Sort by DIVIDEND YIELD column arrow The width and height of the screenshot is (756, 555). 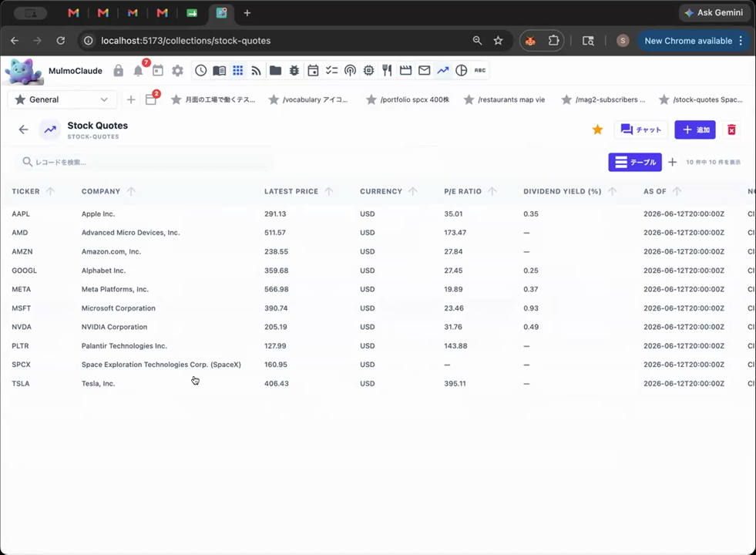click(613, 191)
